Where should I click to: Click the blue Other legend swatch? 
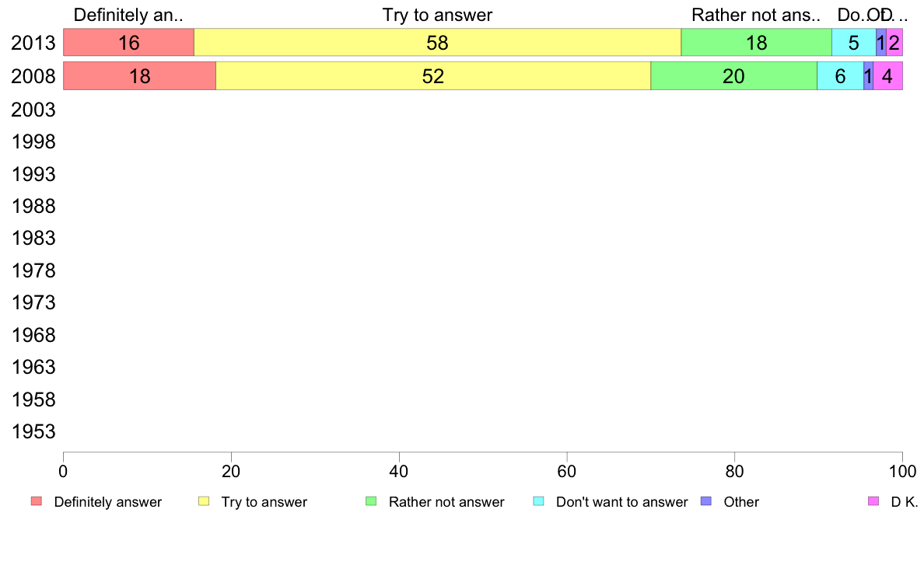pyautogui.click(x=706, y=501)
